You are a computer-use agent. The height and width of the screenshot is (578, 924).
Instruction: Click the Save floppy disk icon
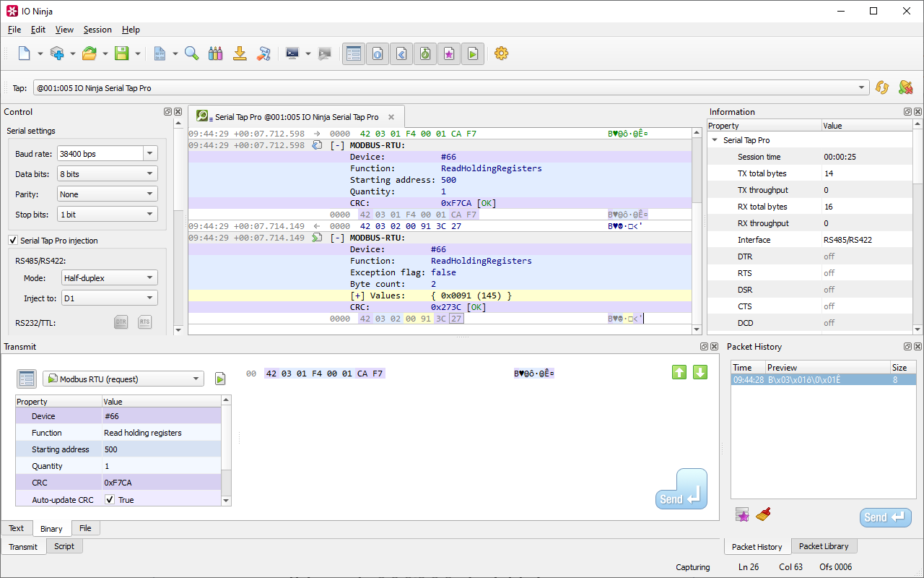click(x=122, y=53)
